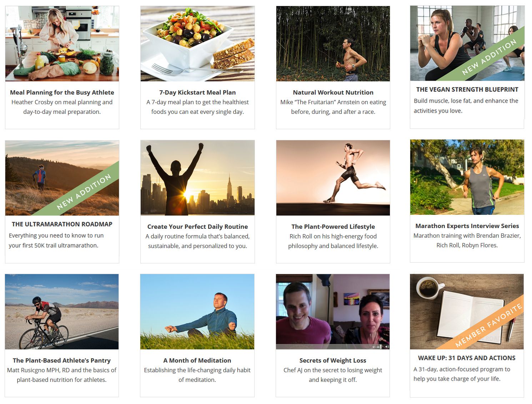Click the A Month of Meditation title
Image resolution: width=532 pixels, height=404 pixels.
[197, 360]
